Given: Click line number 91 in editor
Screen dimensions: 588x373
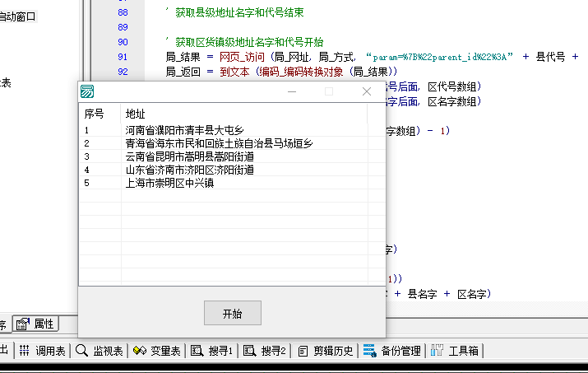Looking at the screenshot, I should (x=123, y=57).
